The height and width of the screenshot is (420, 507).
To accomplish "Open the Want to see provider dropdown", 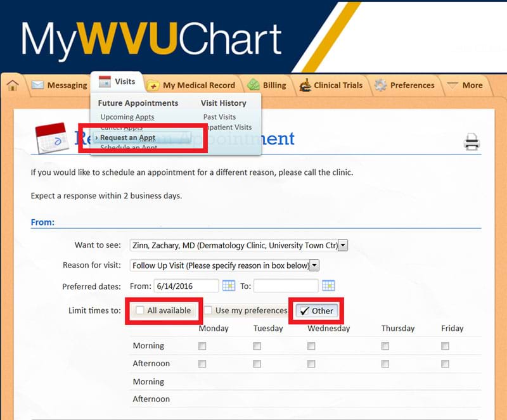I will 343,245.
